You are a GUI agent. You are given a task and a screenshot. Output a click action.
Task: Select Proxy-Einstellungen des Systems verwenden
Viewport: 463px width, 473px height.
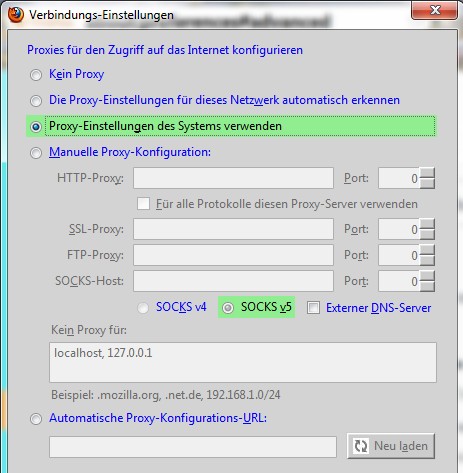[x=36, y=127]
